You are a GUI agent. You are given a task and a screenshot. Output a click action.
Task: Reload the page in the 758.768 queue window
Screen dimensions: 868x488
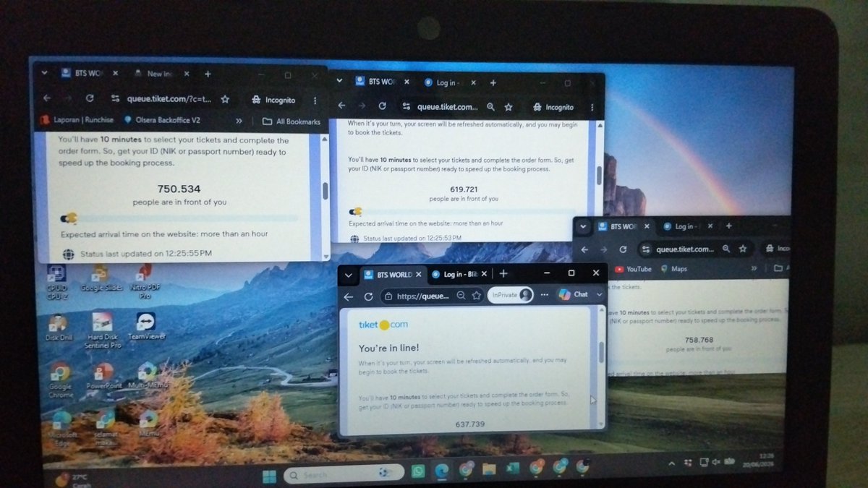(x=623, y=249)
